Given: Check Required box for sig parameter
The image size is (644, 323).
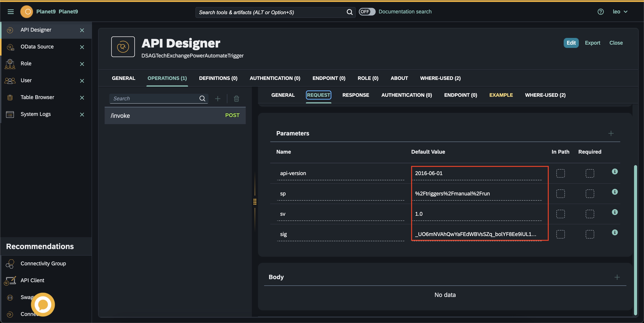Looking at the screenshot, I should click(590, 234).
